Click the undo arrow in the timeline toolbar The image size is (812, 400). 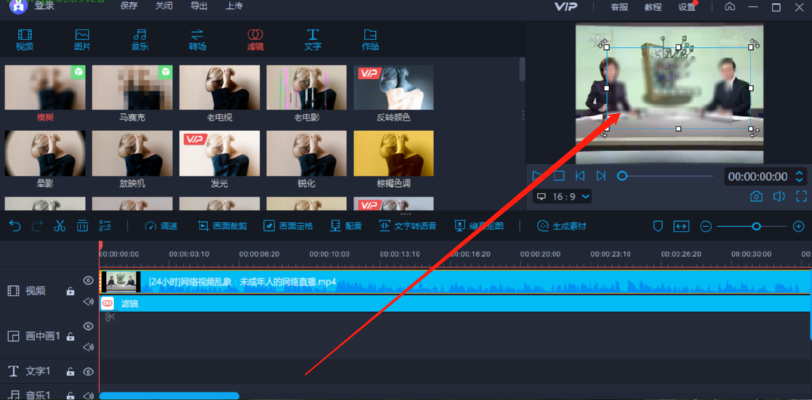click(14, 226)
